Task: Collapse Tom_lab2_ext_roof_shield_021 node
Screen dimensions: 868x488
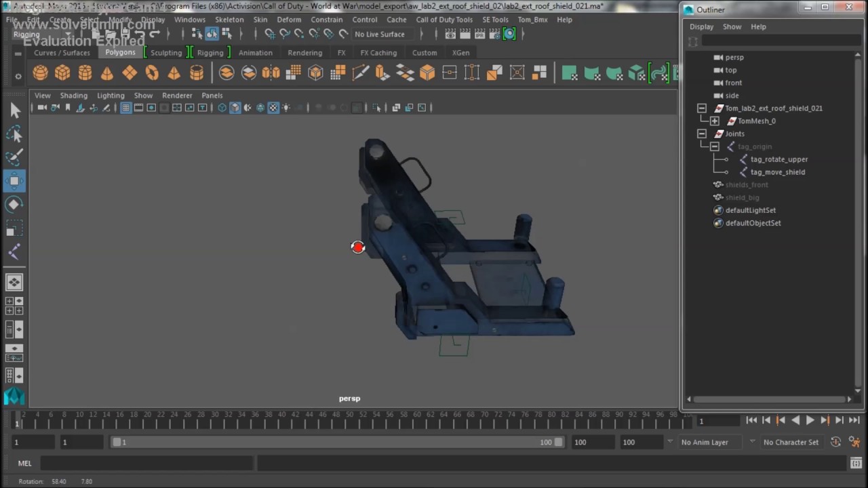Action: (x=702, y=108)
